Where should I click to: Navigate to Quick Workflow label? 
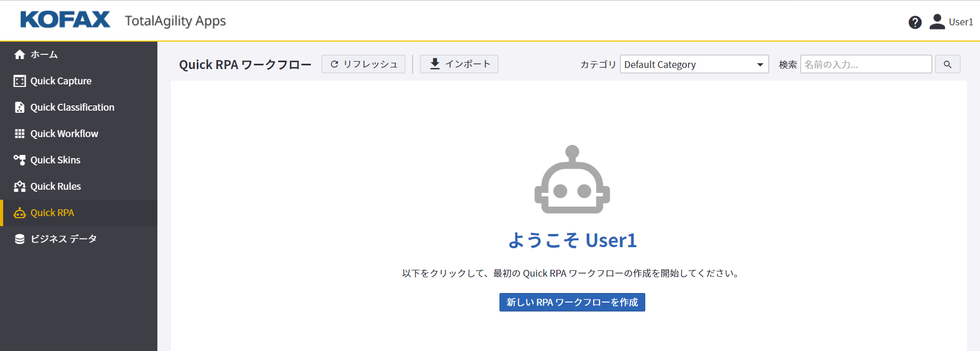click(64, 133)
